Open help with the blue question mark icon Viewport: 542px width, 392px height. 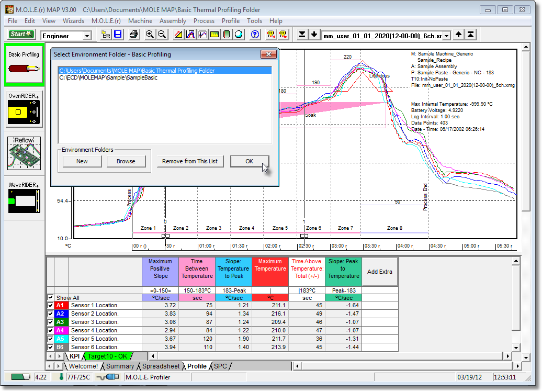coord(255,35)
